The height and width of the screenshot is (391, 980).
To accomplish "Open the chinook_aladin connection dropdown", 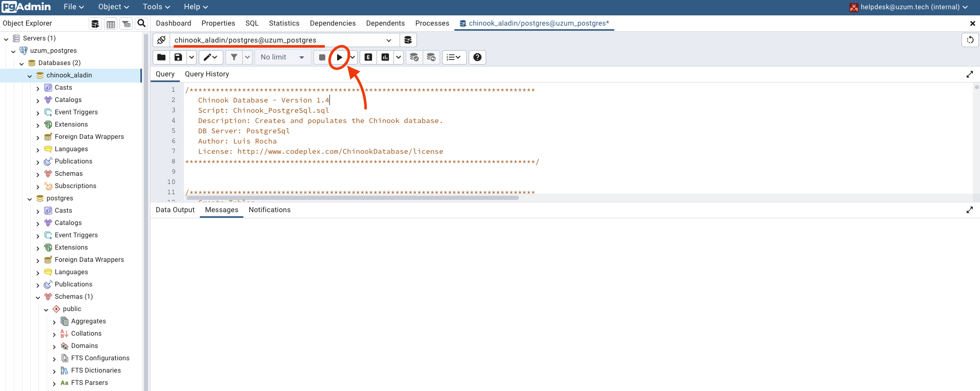I will (x=389, y=40).
